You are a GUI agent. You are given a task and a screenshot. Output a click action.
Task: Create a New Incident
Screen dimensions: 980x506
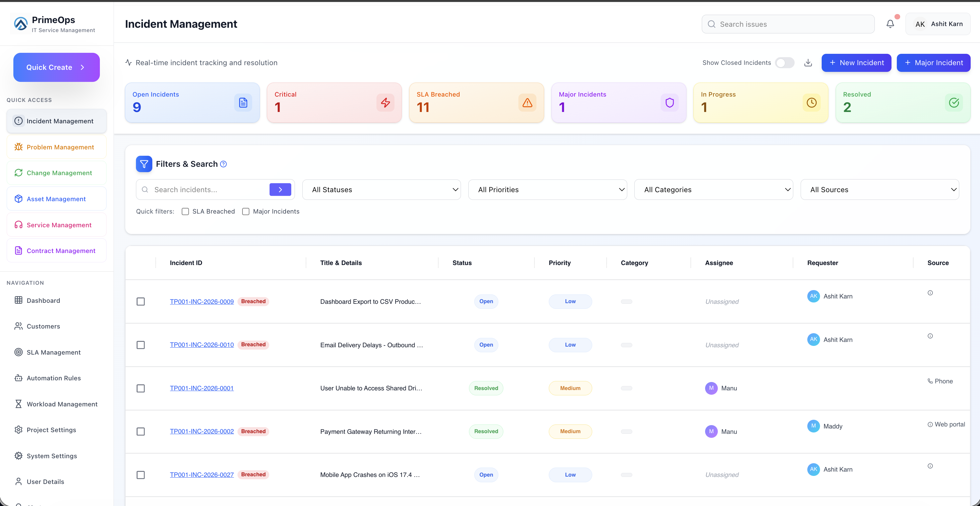pyautogui.click(x=856, y=63)
